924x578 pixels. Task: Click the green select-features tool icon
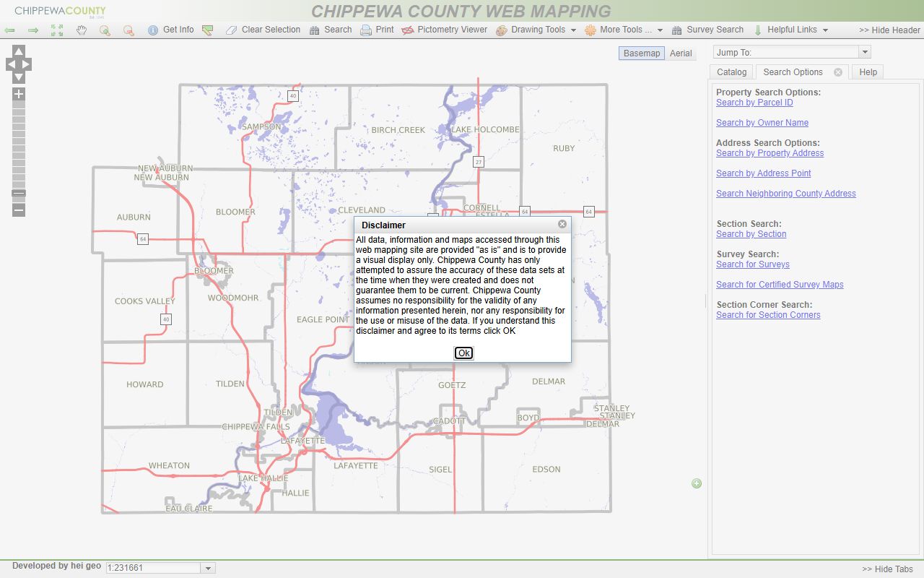208,30
